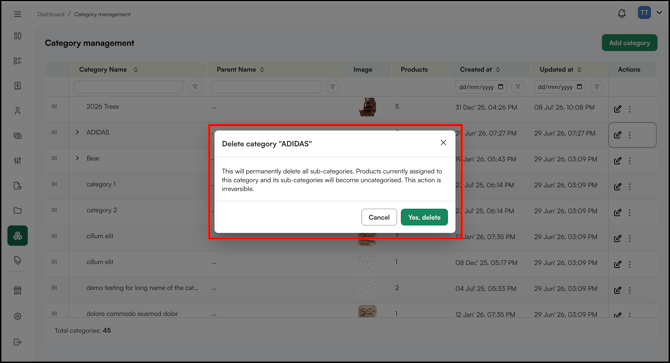Close the Delete category dialog with X
This screenshot has width=670, height=363.
click(443, 143)
